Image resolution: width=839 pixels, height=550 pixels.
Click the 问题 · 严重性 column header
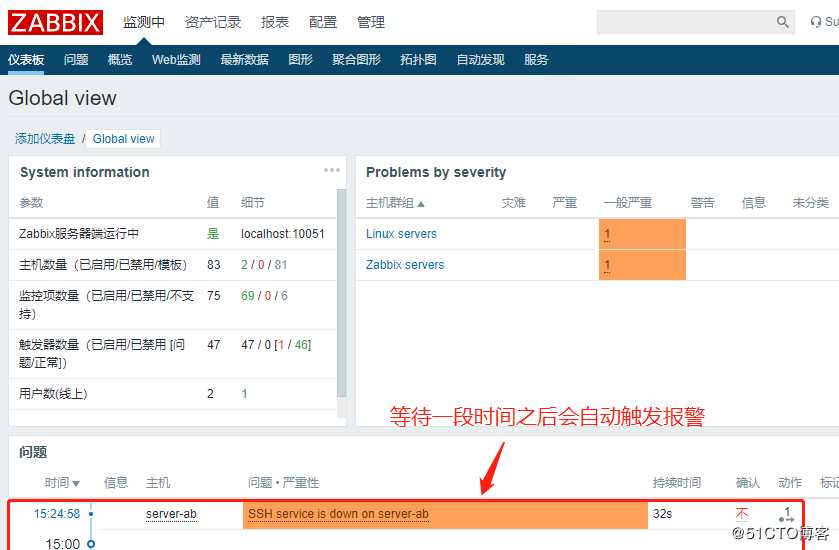coord(284,483)
